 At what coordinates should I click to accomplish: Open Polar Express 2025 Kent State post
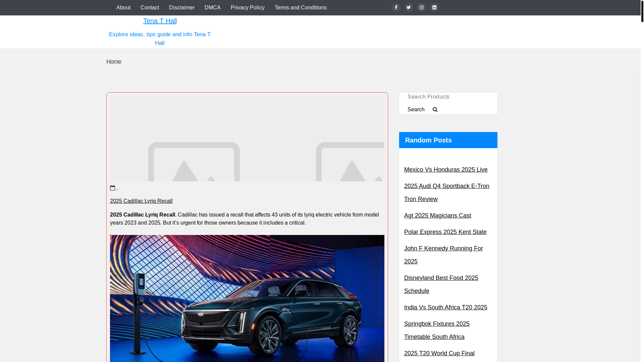[x=445, y=232]
